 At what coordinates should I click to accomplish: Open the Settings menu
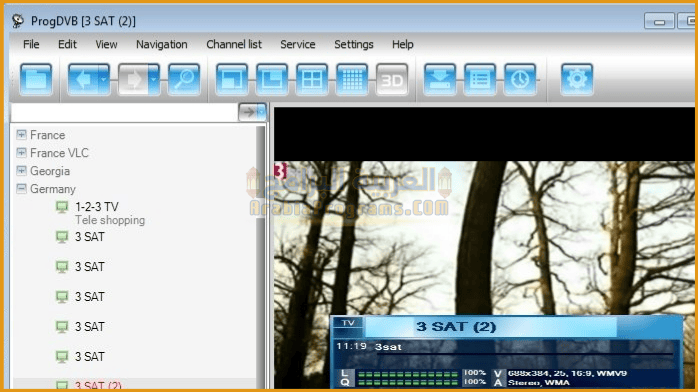[354, 44]
